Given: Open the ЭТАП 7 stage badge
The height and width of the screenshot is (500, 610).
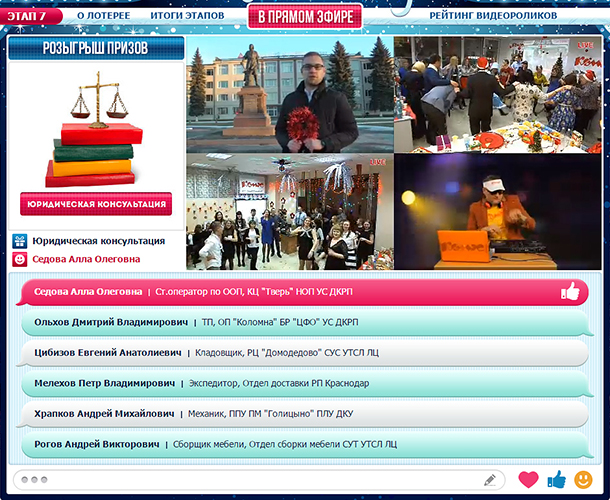Looking at the screenshot, I should coord(30,16).
